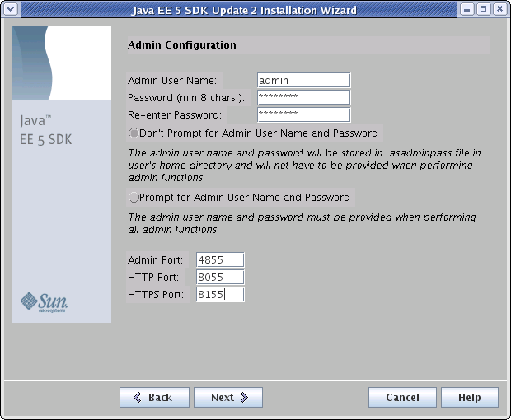
Task: Click the Re-enter Password label
Action: pos(175,115)
